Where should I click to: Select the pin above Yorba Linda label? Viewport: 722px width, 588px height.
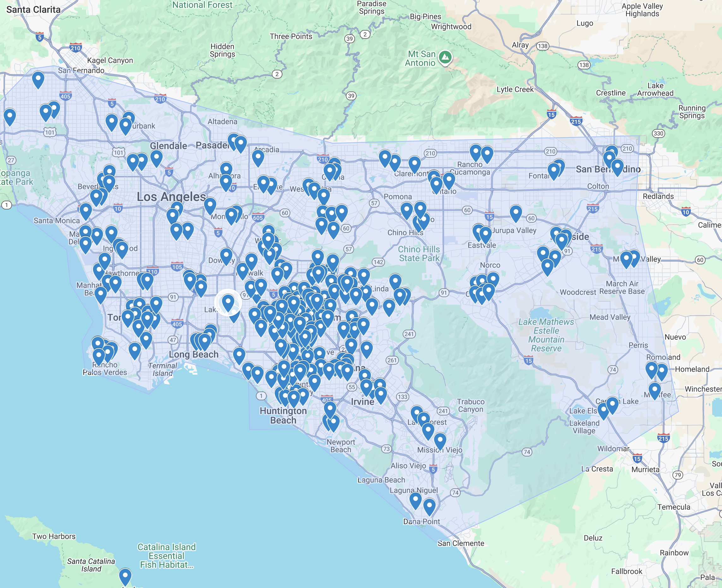[x=364, y=275]
